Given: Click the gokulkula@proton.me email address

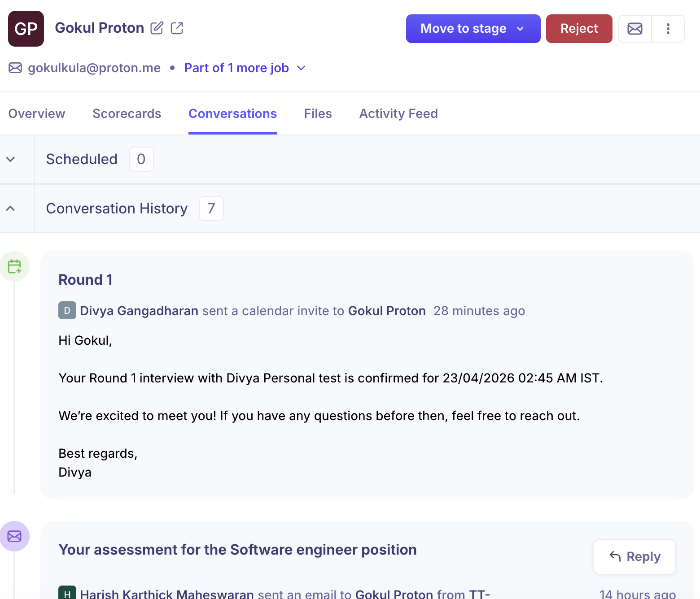Looking at the screenshot, I should click(94, 68).
